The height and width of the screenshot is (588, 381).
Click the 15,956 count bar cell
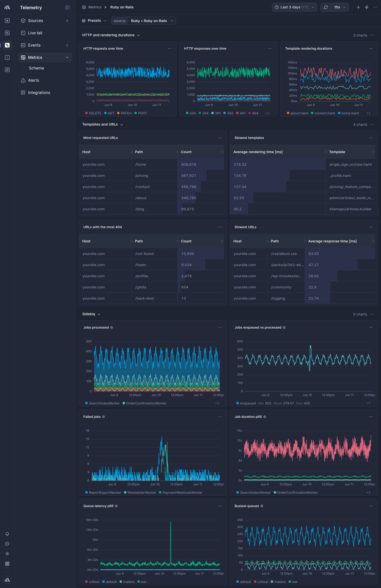(x=201, y=254)
